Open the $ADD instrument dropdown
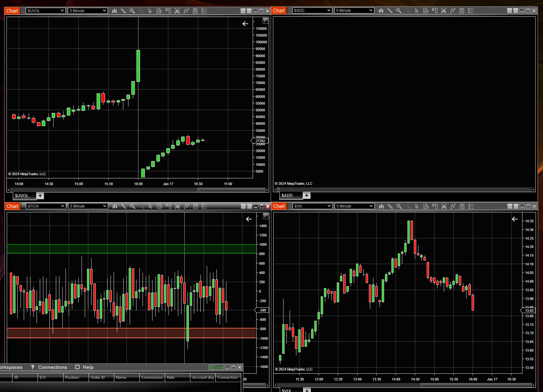 [x=312, y=10]
